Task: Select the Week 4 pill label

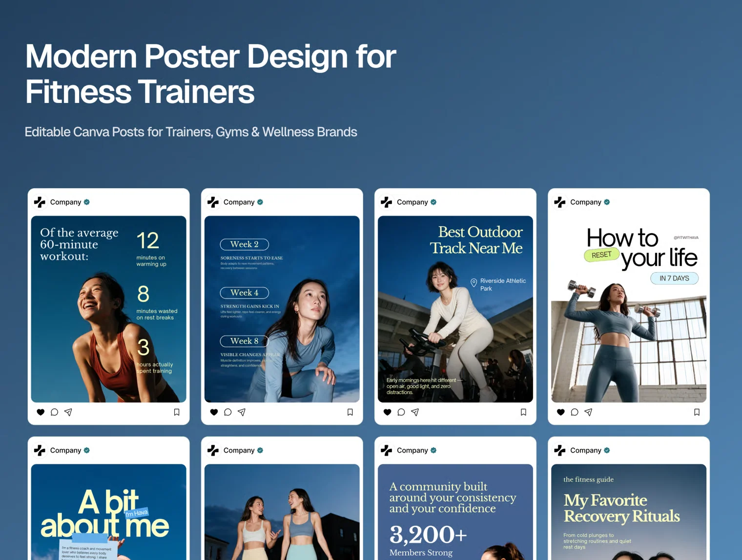Action: (x=244, y=293)
